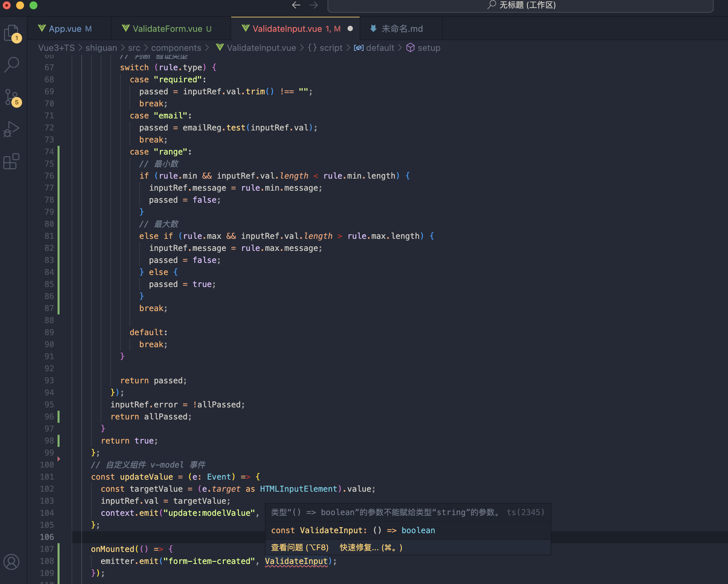Click 'inputRef.val = targetValue;' line

(166, 501)
